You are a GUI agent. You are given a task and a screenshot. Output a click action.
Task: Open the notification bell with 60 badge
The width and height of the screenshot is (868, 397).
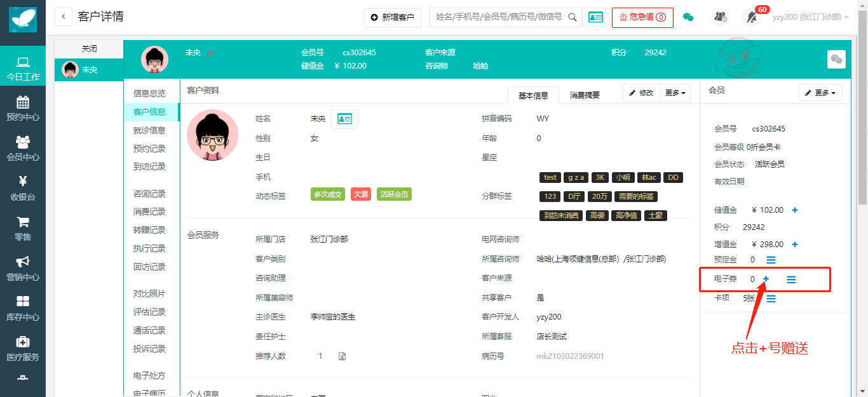(751, 17)
